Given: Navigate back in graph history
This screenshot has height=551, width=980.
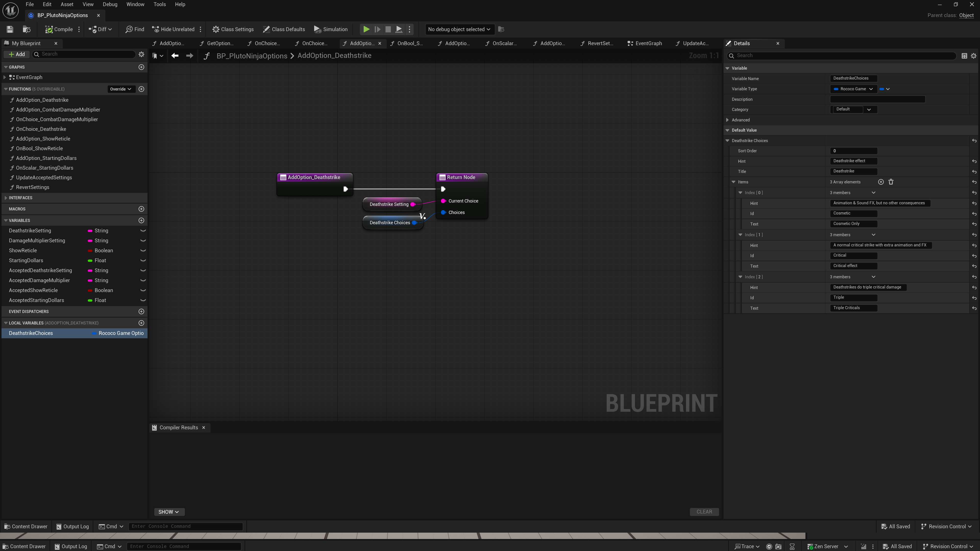Looking at the screenshot, I should 175,56.
